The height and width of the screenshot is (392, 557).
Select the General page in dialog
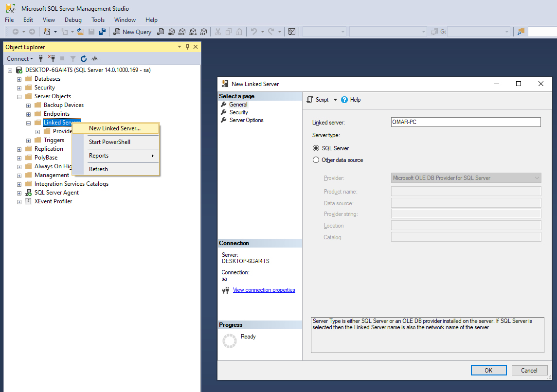(x=238, y=105)
